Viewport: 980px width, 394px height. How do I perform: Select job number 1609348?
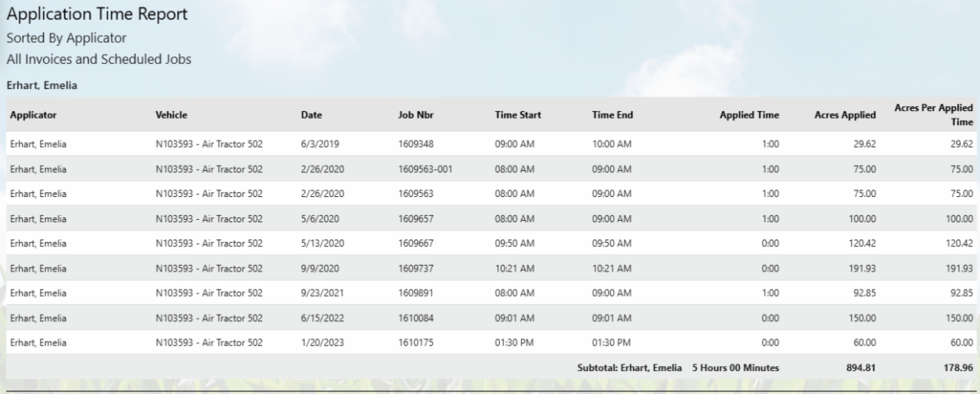[416, 144]
